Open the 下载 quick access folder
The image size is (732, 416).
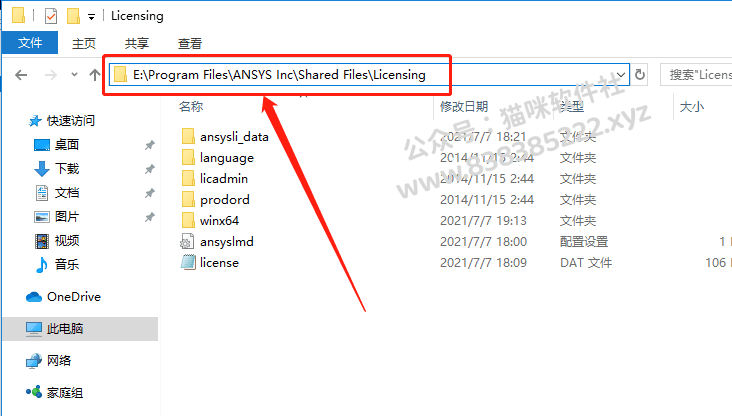click(x=67, y=169)
